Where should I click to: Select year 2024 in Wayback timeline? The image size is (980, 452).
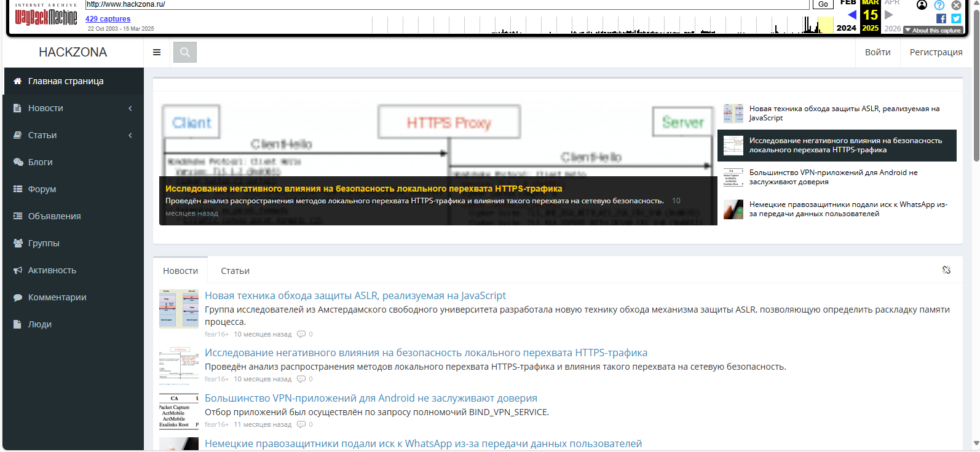[846, 28]
